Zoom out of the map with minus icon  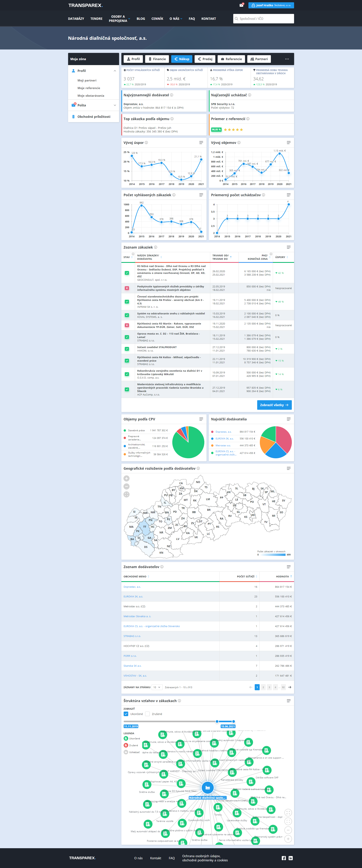[127, 486]
